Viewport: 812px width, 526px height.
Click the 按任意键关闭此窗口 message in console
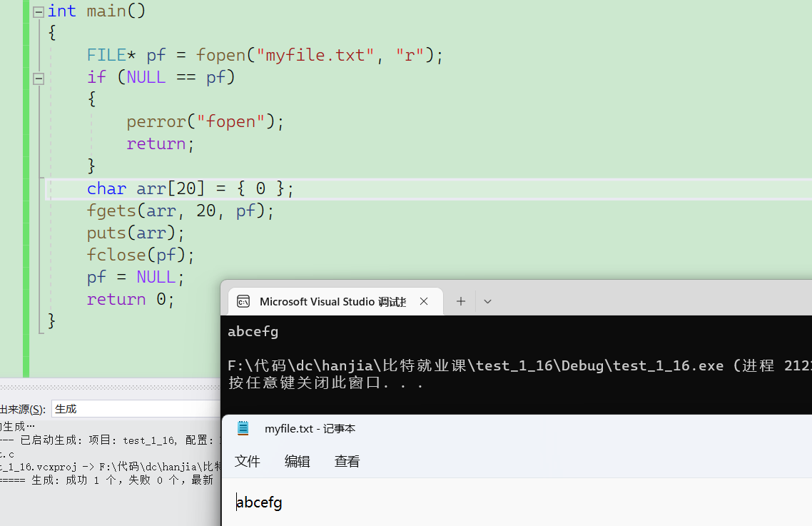click(x=326, y=383)
